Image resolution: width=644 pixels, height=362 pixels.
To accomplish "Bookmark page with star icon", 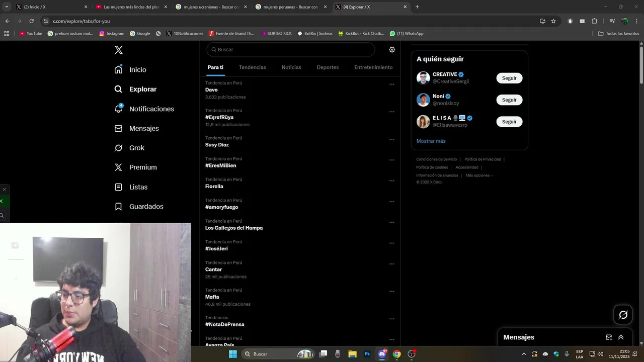I will pyautogui.click(x=553, y=21).
